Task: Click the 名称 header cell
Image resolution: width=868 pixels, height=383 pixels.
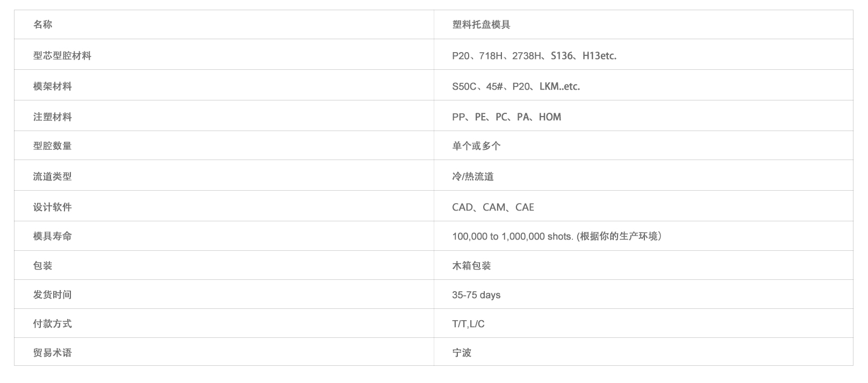Action: [43, 25]
